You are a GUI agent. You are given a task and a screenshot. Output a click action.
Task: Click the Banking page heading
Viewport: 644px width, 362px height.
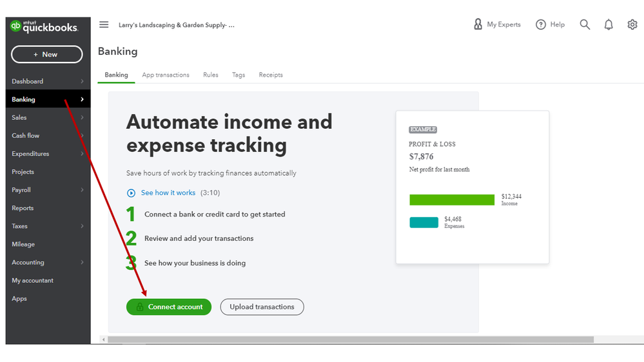point(117,52)
